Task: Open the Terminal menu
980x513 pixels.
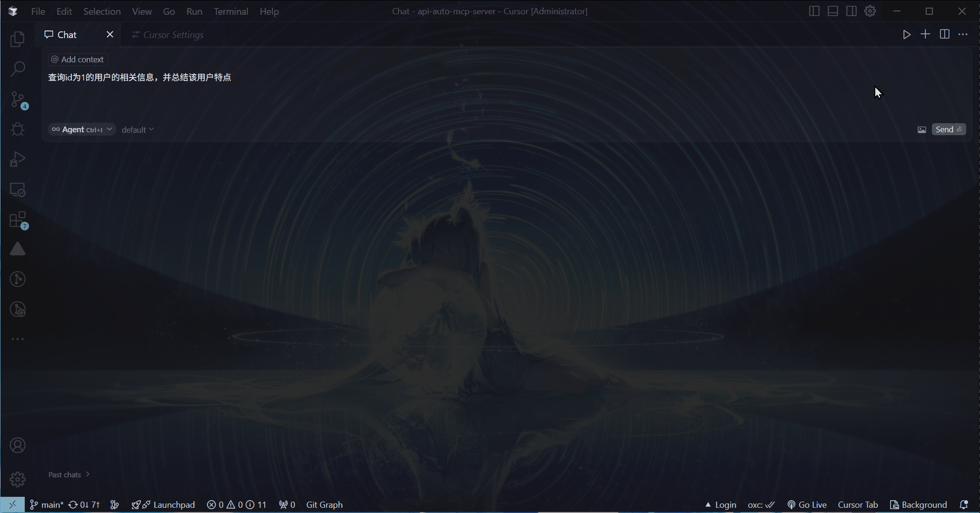Action: pos(231,11)
